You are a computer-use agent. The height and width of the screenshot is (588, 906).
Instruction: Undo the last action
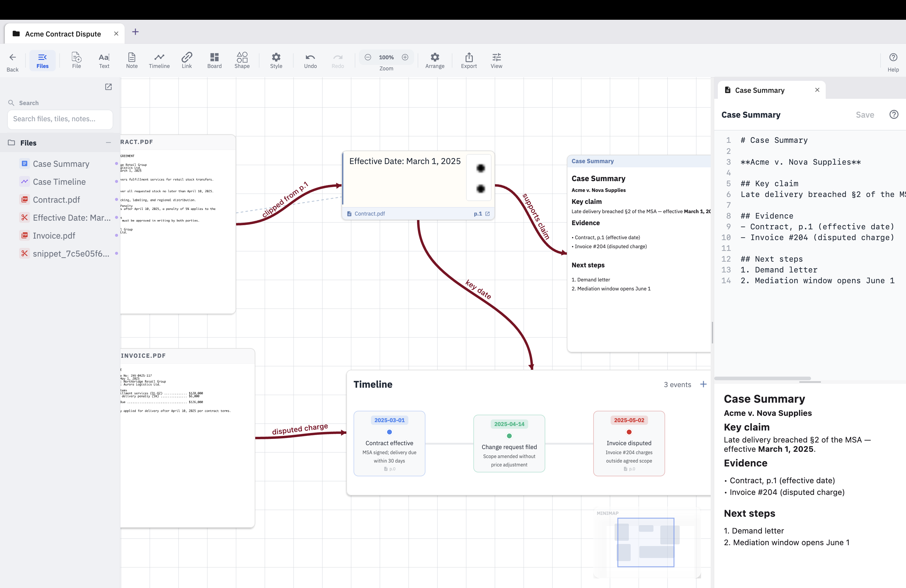point(310,61)
